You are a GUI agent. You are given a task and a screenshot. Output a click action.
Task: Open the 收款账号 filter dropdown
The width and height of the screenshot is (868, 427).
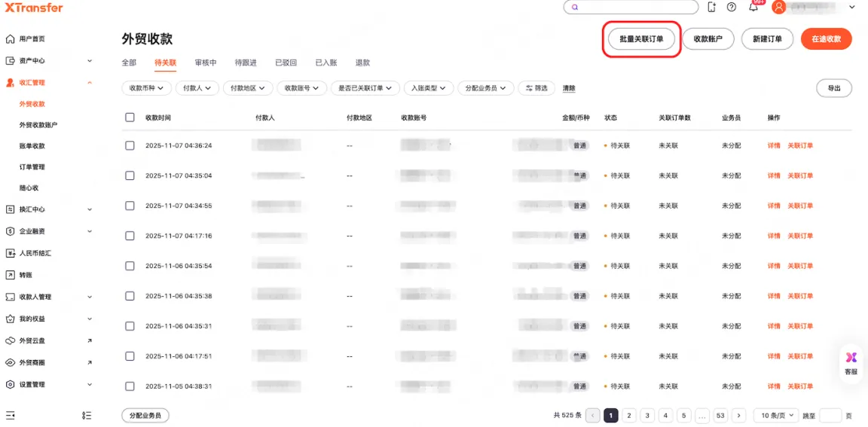(x=302, y=88)
